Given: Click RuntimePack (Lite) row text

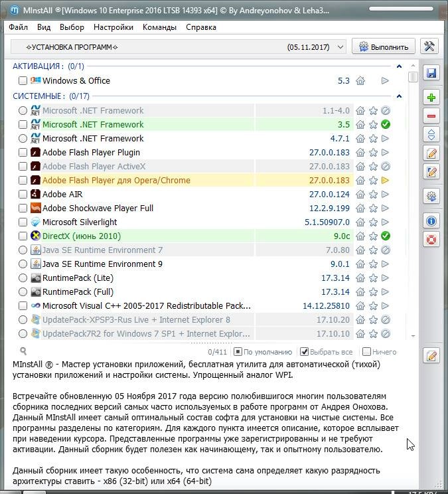Looking at the screenshot, I should 78,278.
